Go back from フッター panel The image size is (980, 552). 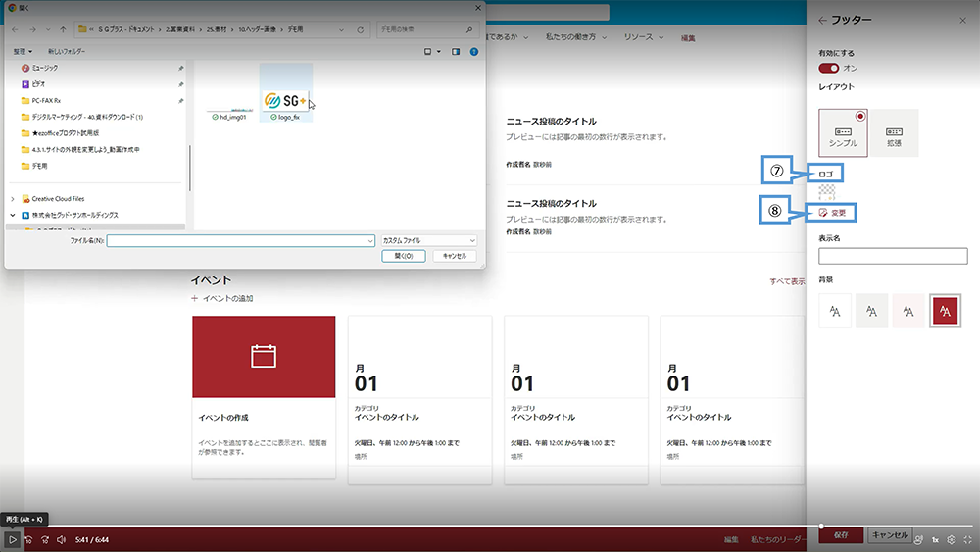822,20
